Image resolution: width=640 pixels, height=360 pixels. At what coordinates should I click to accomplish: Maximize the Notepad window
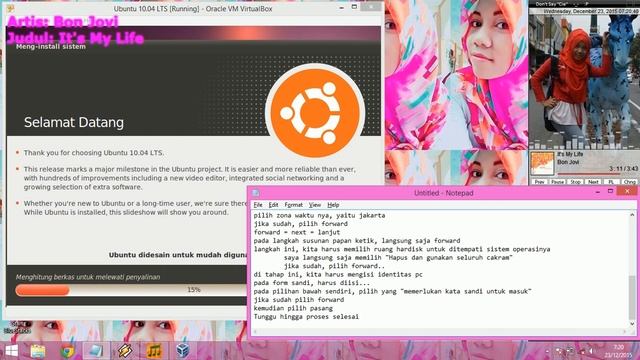(x=611, y=191)
